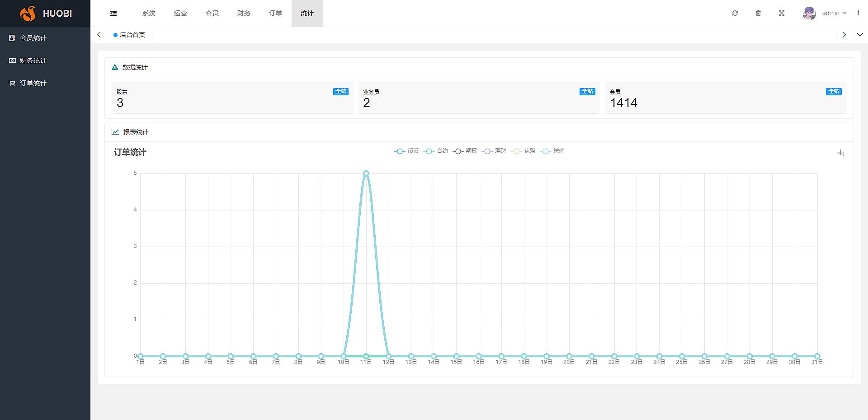868x420 pixels.
Task: Open the vertical three-dot more menu
Action: coord(858,13)
